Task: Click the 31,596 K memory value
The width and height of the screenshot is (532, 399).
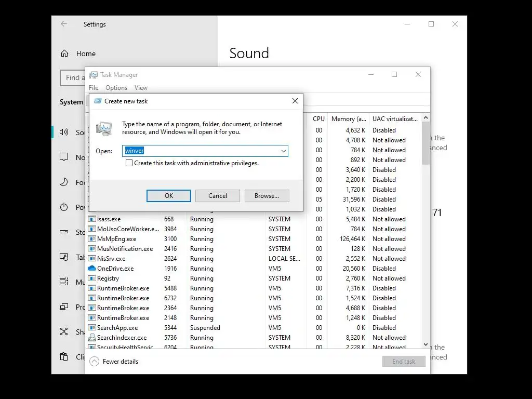Action: click(x=354, y=199)
